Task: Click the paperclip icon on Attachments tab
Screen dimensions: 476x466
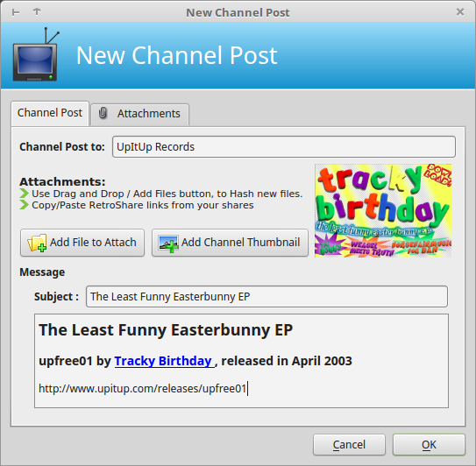Action: 103,114
